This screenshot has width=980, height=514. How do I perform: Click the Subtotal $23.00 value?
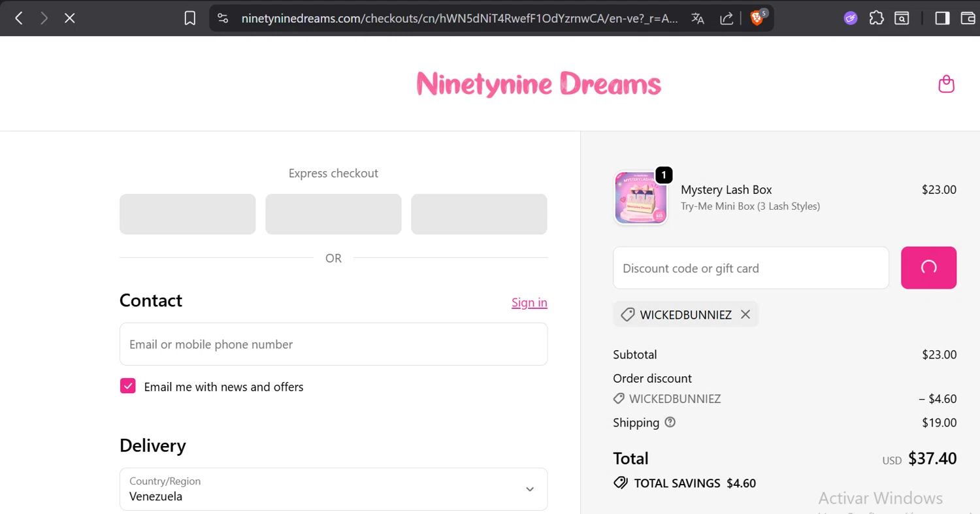(939, 355)
